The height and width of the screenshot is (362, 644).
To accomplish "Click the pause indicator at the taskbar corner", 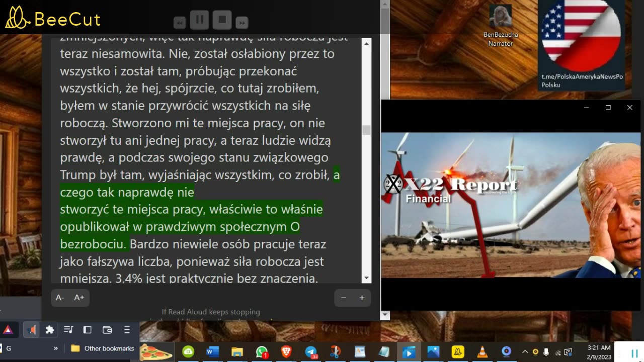I will [634, 353].
